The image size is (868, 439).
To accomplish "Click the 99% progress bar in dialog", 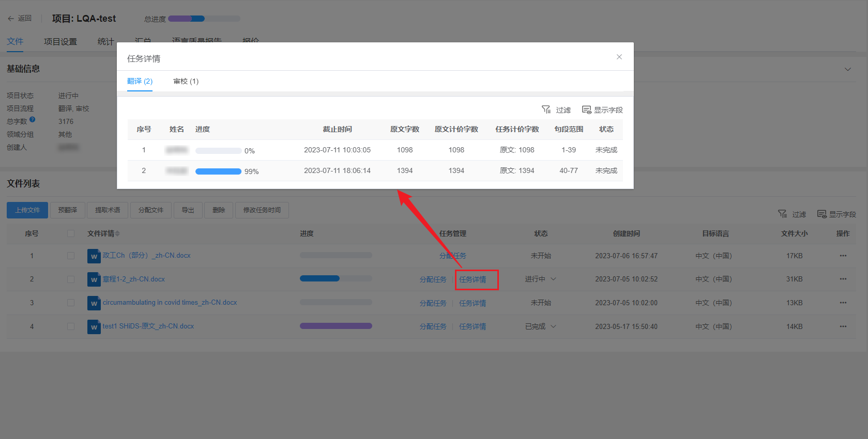I will point(218,171).
